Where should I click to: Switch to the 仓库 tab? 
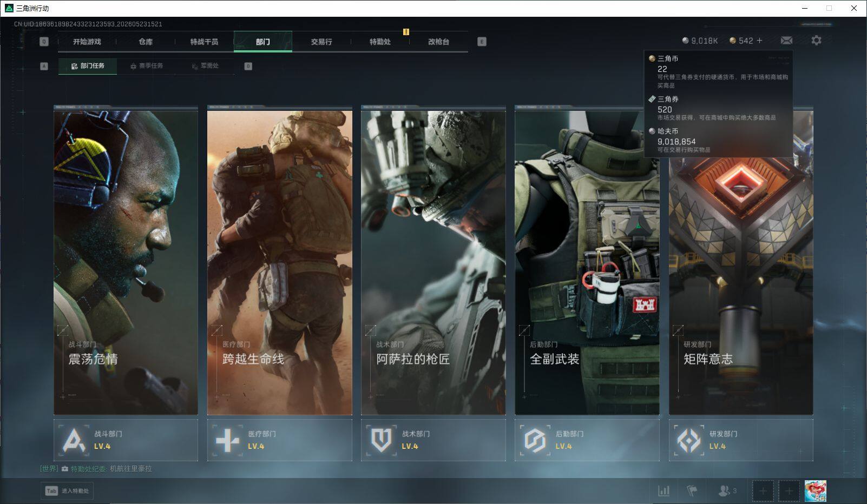pos(146,42)
